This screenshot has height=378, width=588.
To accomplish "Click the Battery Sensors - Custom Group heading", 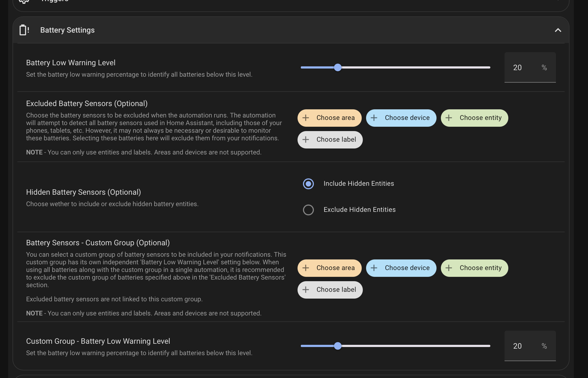I will pyautogui.click(x=98, y=243).
